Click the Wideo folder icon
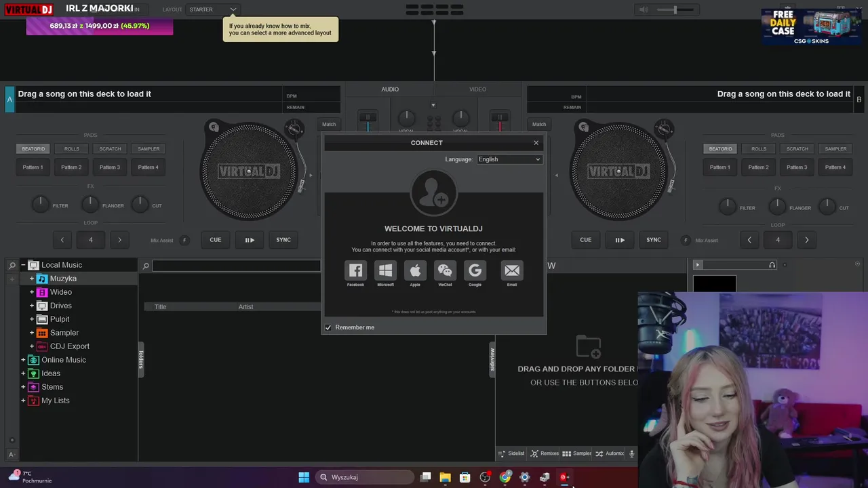 [42, 292]
